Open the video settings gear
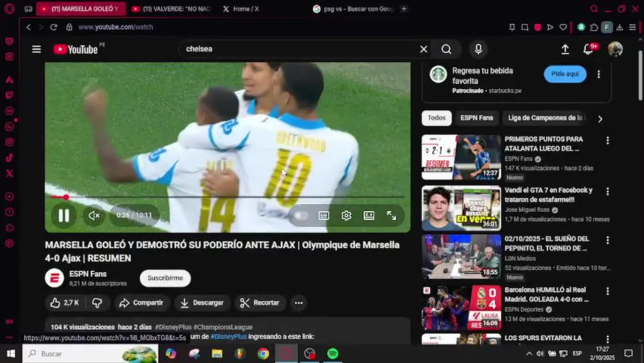644x363 pixels. tap(346, 216)
